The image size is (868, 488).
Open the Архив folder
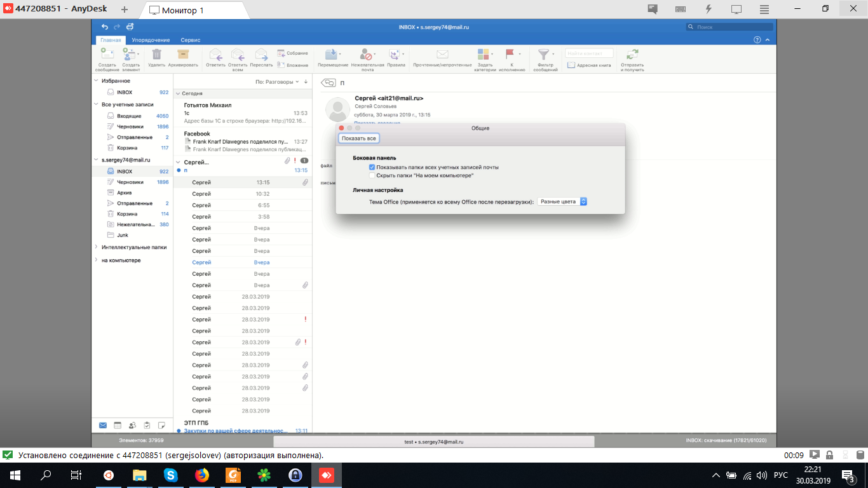point(132,192)
